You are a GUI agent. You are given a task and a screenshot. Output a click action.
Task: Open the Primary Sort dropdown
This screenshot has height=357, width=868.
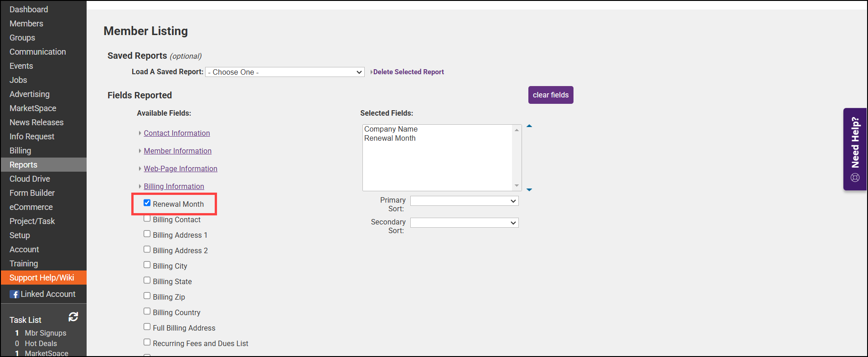pos(464,201)
